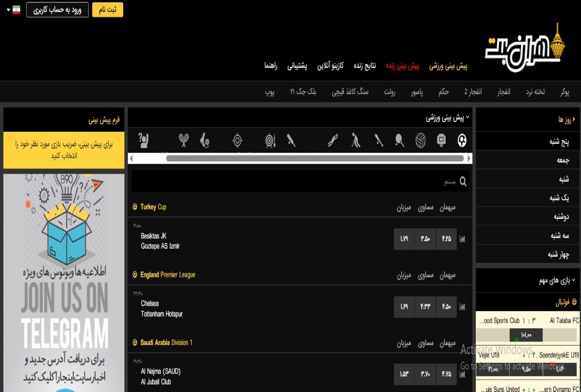Viewport: 581px width, 392px height.
Task: Open the سنگ کاغذ قیچی game tab
Action: [x=350, y=92]
